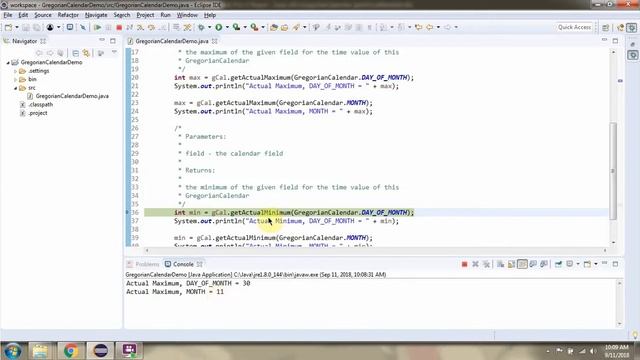The image size is (640, 360).
Task: Click the red Terminate icon in main toolbar
Action: (119, 27)
